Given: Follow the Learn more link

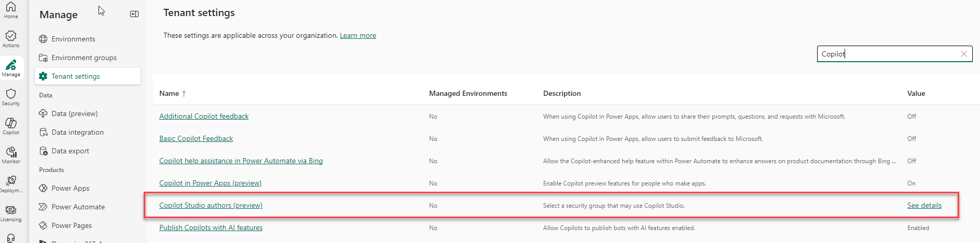Looking at the screenshot, I should pos(358,36).
